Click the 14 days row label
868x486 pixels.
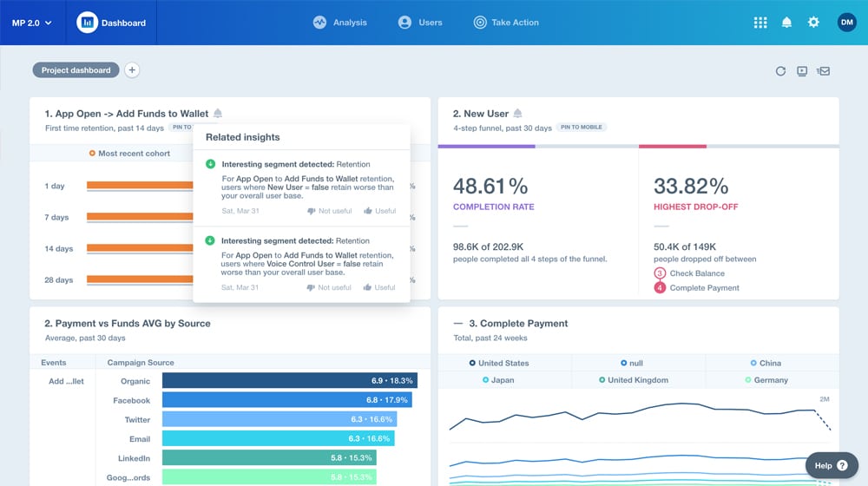[x=59, y=248]
